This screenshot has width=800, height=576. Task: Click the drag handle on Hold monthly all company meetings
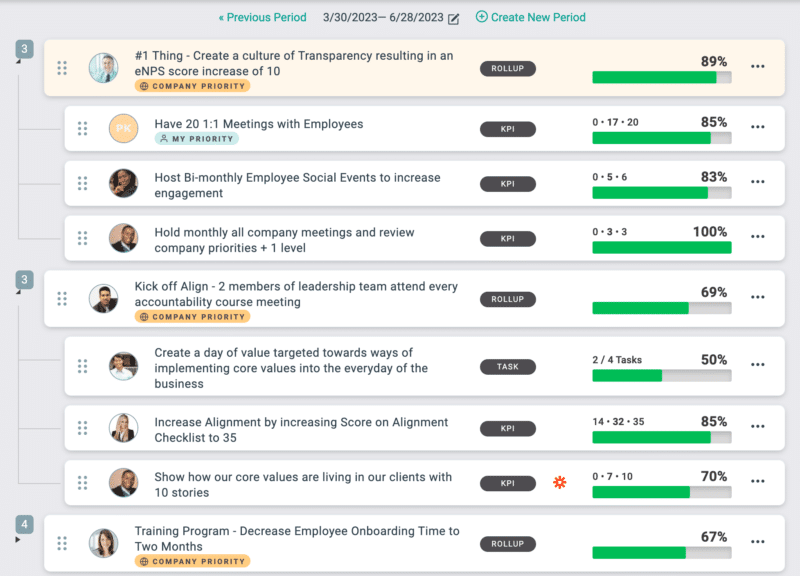pyautogui.click(x=83, y=238)
